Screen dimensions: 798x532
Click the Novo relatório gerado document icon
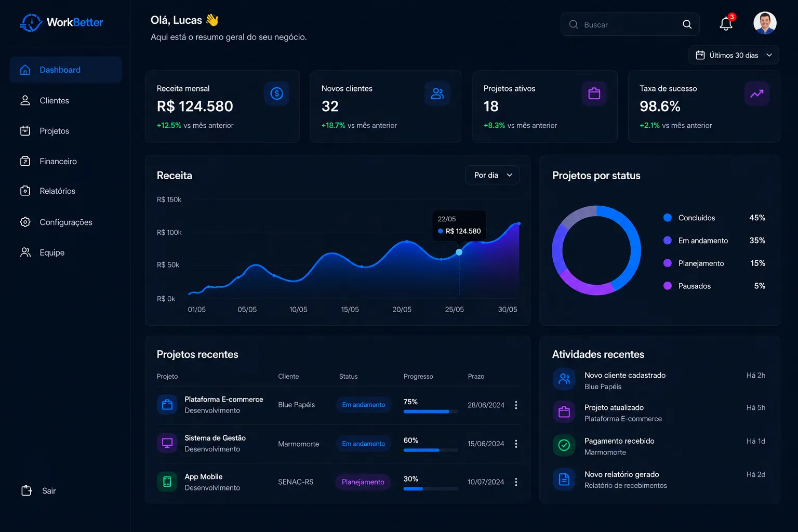coord(564,479)
